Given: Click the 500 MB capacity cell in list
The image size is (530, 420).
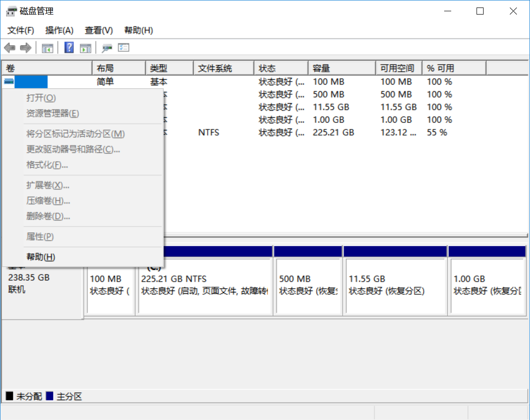Looking at the screenshot, I should click(328, 94).
